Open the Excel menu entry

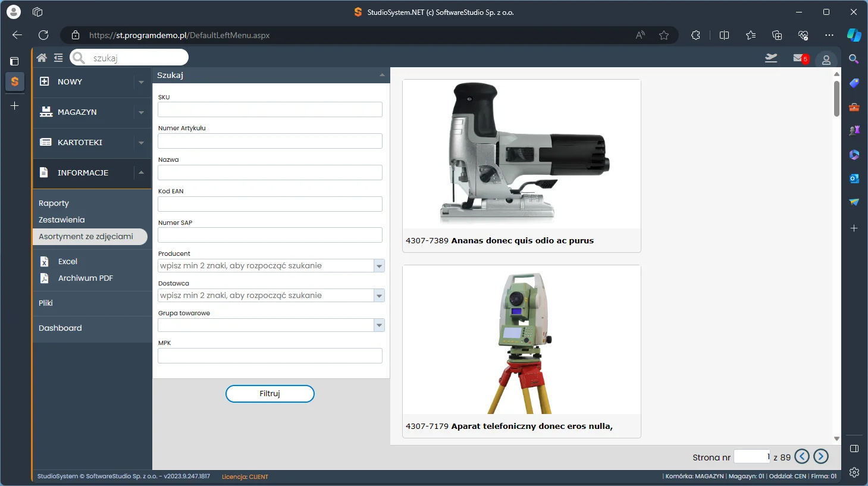click(x=68, y=262)
